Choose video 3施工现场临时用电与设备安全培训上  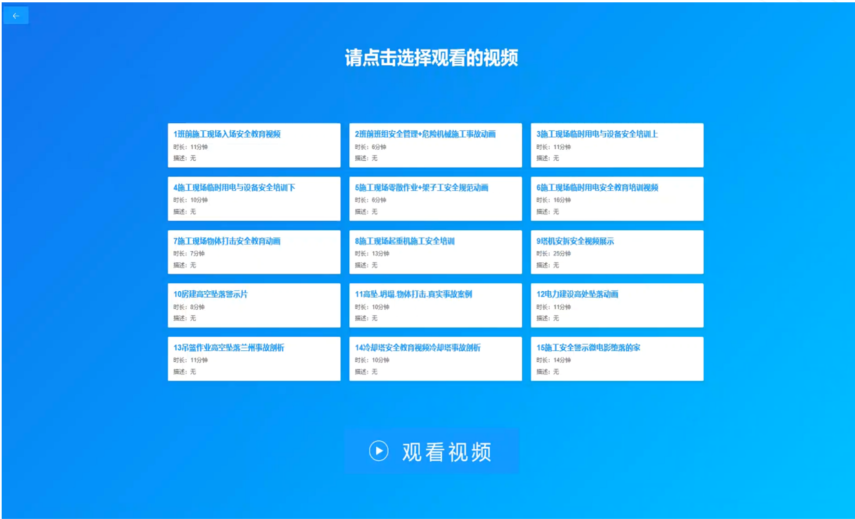pos(617,145)
